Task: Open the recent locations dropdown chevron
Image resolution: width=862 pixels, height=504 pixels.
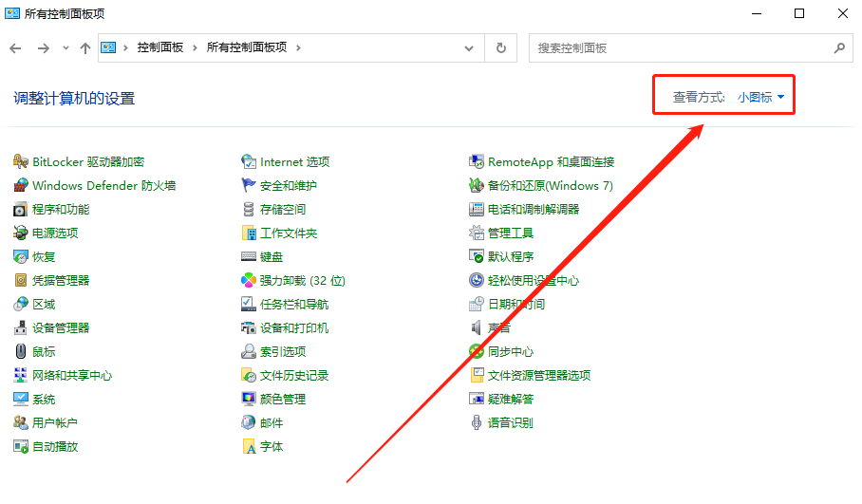Action: point(66,47)
